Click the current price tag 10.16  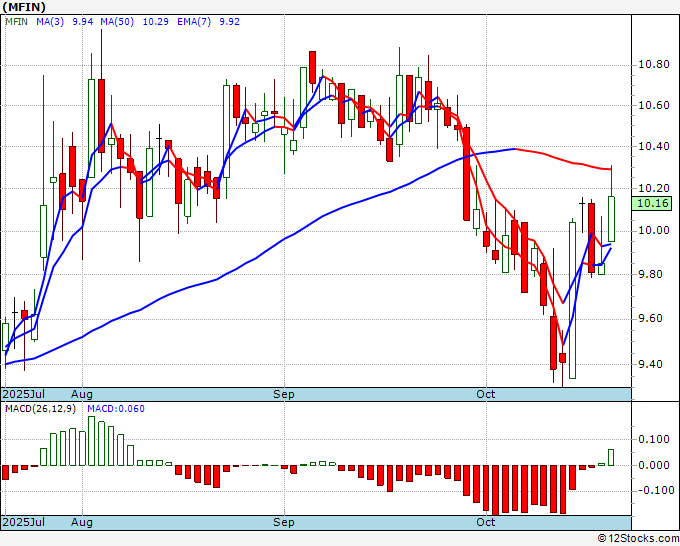(654, 203)
